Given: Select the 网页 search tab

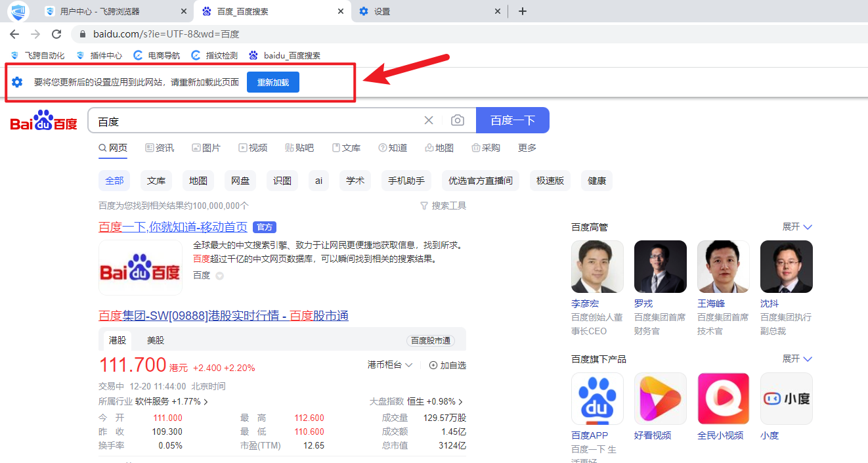Looking at the screenshot, I should tap(113, 148).
